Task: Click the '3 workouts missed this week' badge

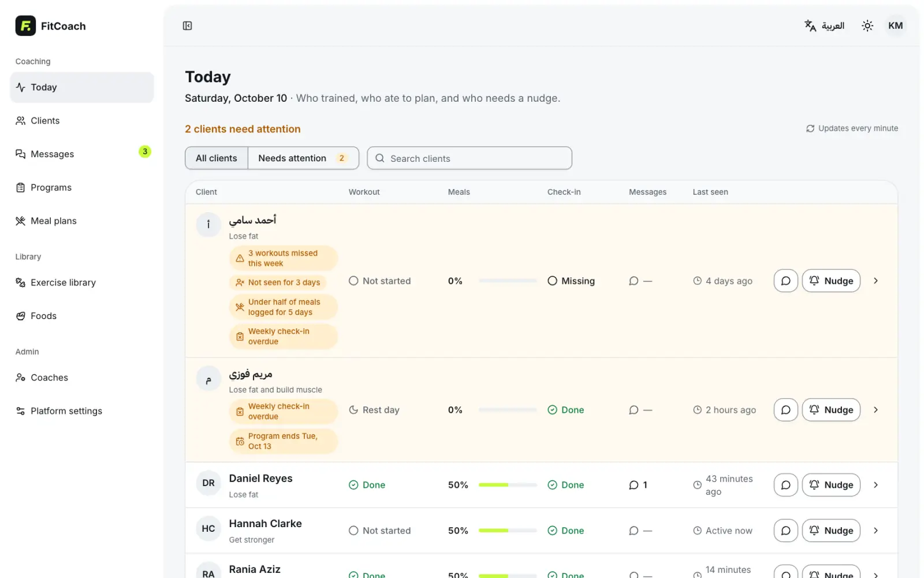Action: [x=284, y=258]
